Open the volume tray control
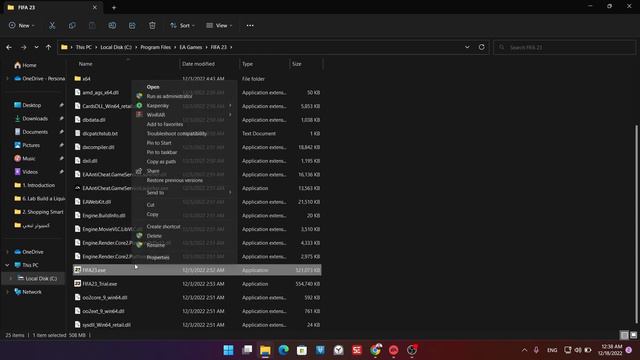This screenshot has height=360, width=640. coord(578,350)
